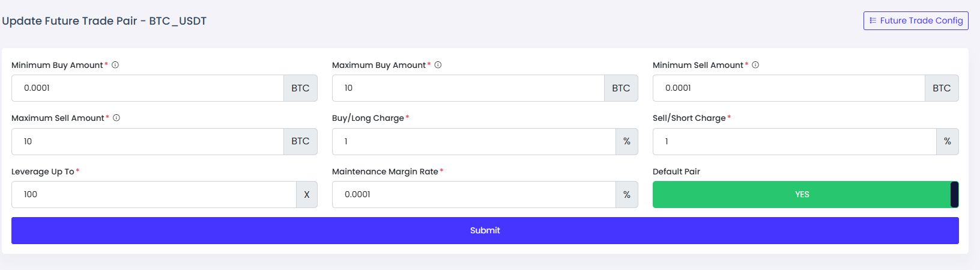Image resolution: width=980 pixels, height=270 pixels.
Task: Click BTC suffix of Minimum Buy Amount
Action: (300, 88)
